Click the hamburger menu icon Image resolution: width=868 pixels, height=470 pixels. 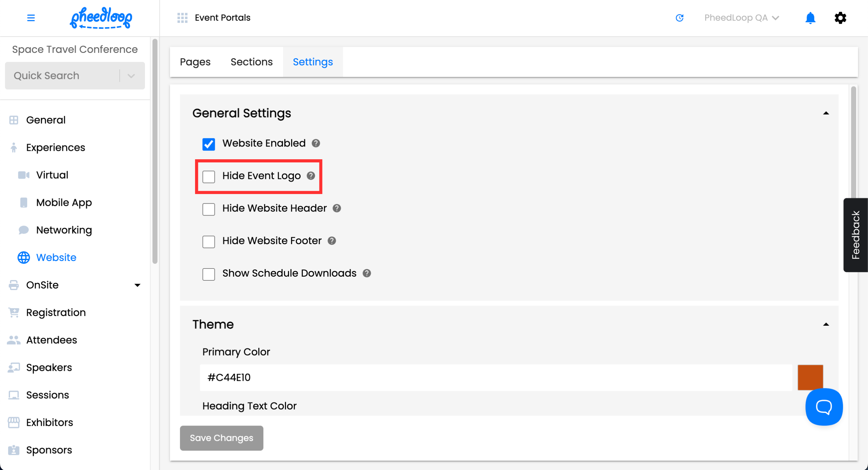(31, 18)
